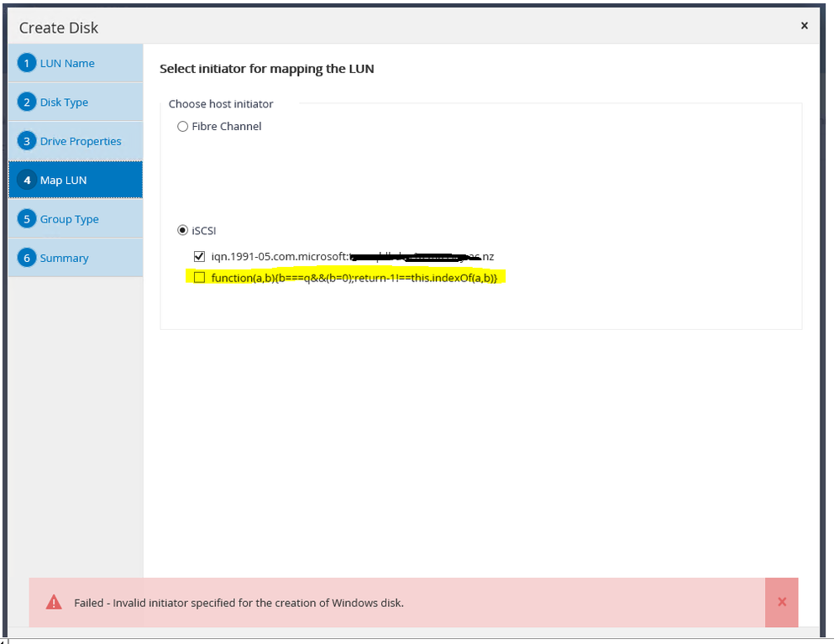Screen dimensions: 839x644
Task: Click the step 2 circle icon beside Disk Type
Action: 26,102
